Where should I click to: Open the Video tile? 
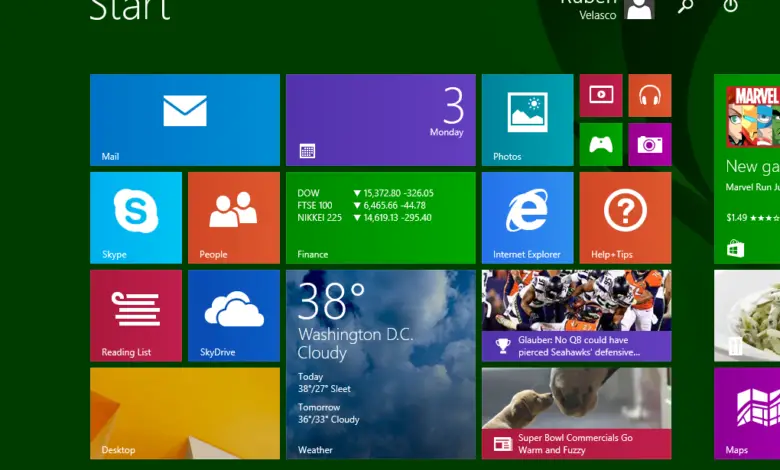click(601, 95)
